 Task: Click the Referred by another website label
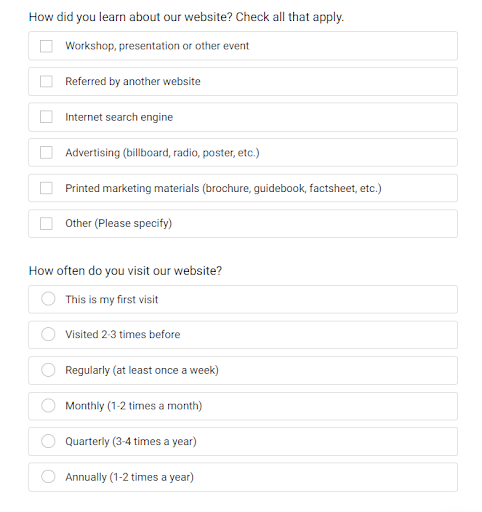tap(133, 82)
